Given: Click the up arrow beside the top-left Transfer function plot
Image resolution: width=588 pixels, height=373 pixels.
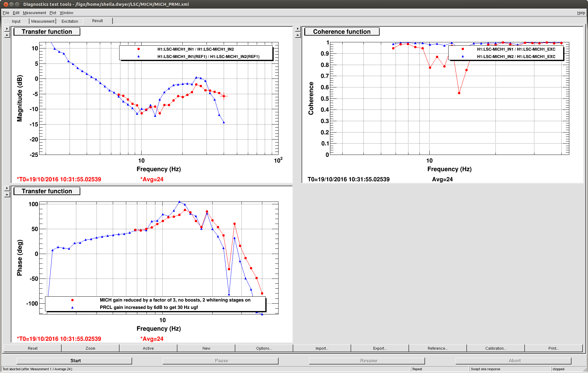Looking at the screenshot, I should click(7, 35).
